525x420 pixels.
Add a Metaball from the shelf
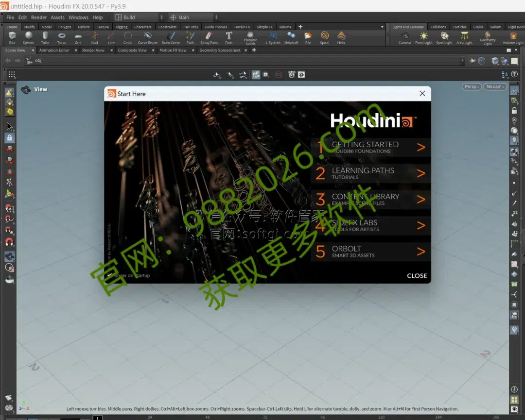click(x=291, y=37)
